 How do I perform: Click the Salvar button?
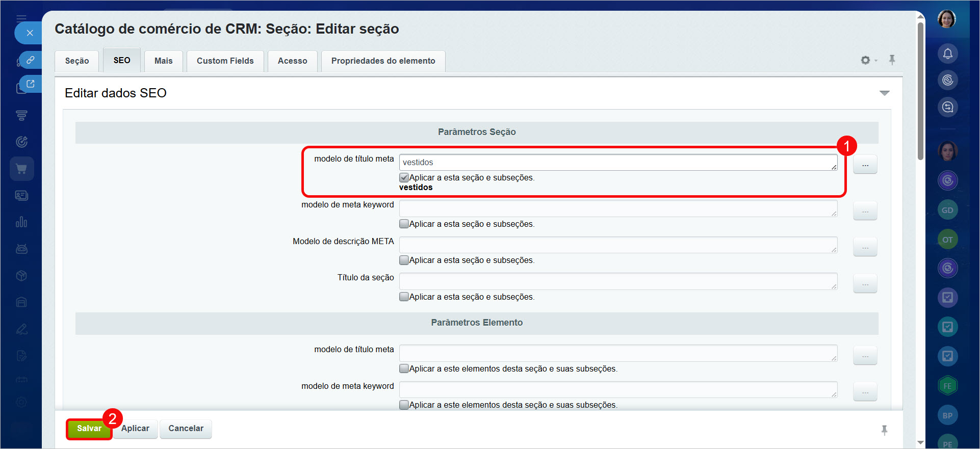pos(89,429)
